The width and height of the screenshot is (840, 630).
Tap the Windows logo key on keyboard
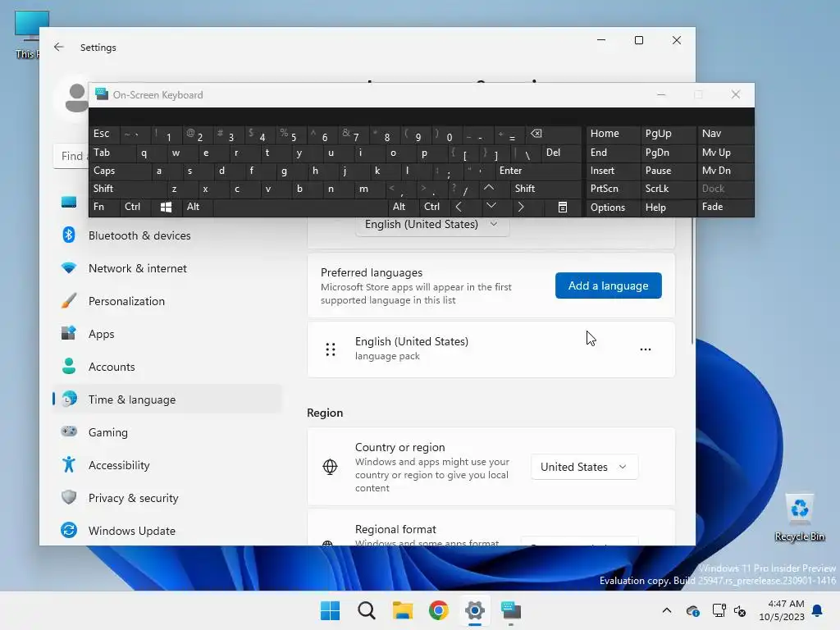click(x=166, y=207)
